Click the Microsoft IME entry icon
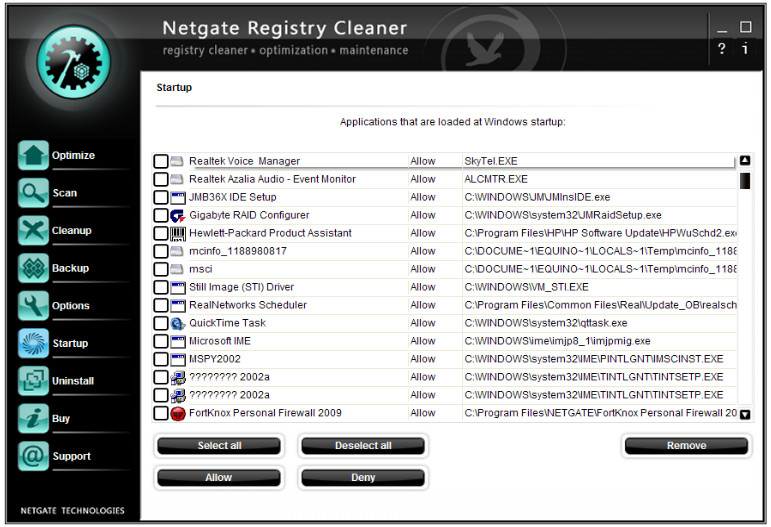771x527 pixels. (x=178, y=341)
